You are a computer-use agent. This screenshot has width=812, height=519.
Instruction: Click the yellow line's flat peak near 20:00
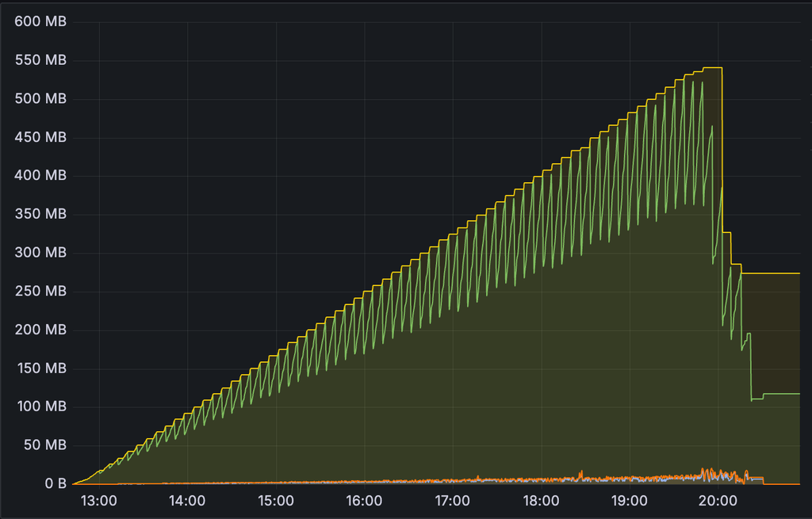pyautogui.click(x=712, y=68)
